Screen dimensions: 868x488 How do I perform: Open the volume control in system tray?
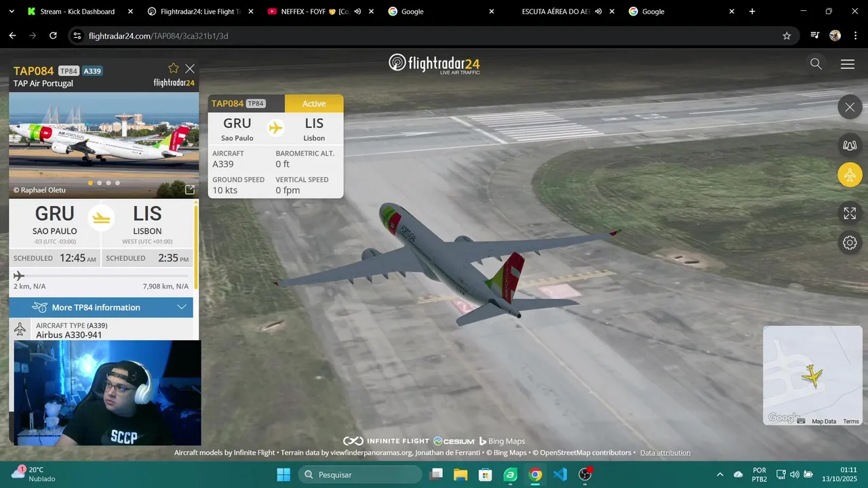795,474
